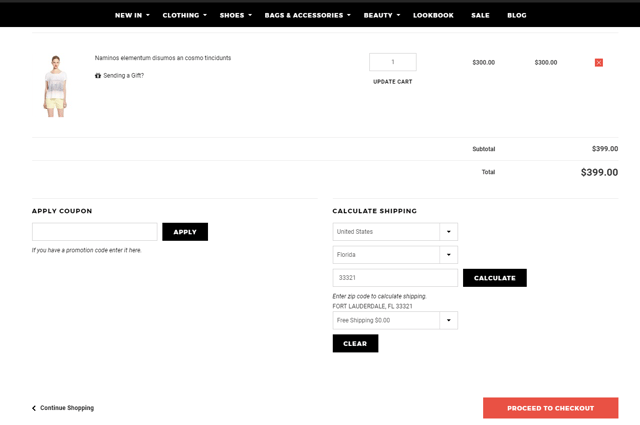
Task: Click the APPLY coupon button
Action: (185, 231)
